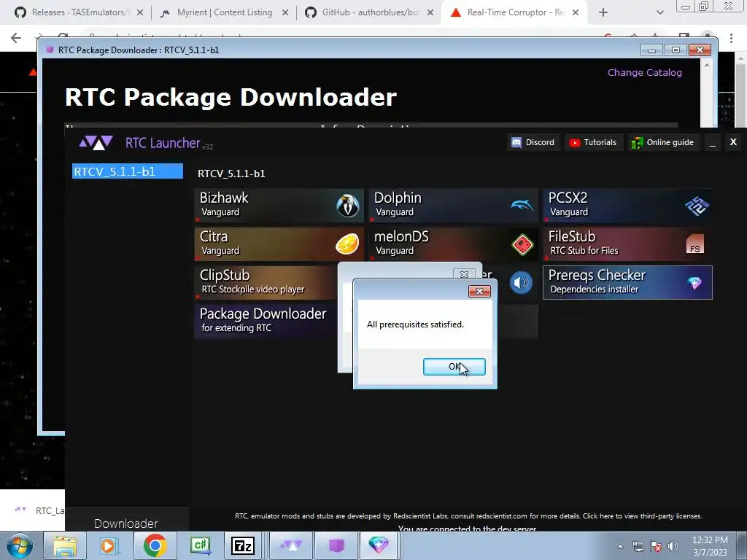Click the Dolphin emulator icon
The image size is (747, 560).
(522, 205)
